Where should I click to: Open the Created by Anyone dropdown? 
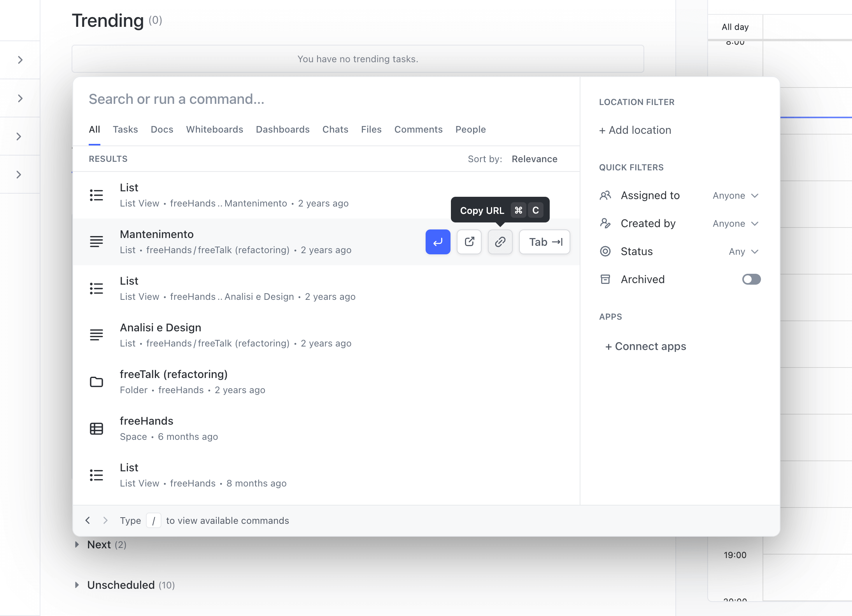[735, 224]
